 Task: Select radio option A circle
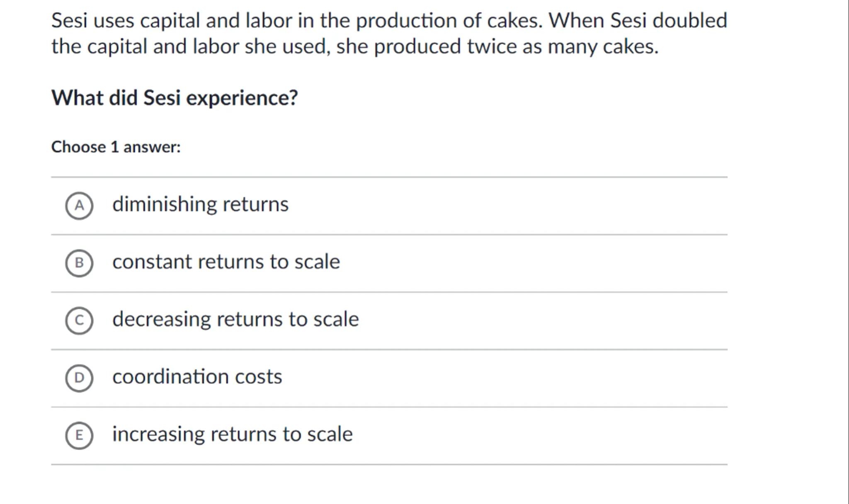coord(79,206)
